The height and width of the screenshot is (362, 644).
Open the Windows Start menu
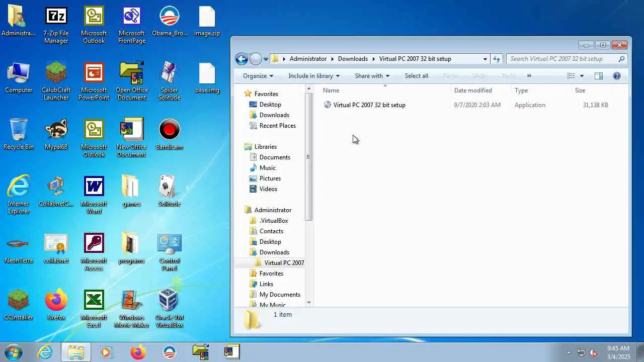(14, 352)
